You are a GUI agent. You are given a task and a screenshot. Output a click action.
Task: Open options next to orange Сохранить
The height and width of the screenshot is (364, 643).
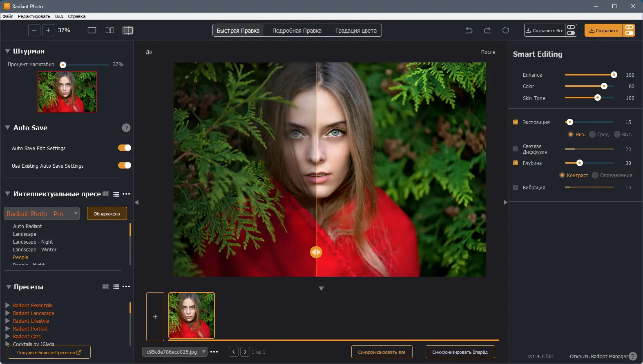pyautogui.click(x=629, y=30)
